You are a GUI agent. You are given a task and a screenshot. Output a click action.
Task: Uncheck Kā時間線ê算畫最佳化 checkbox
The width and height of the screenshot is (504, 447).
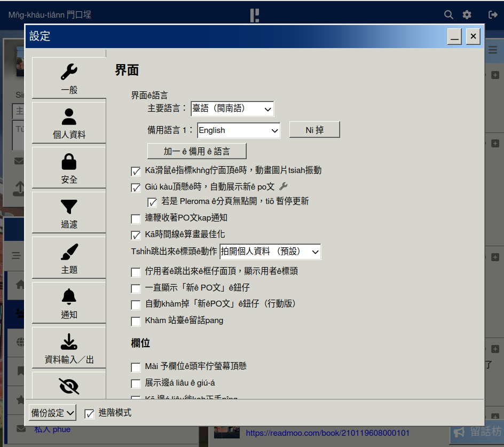click(136, 235)
